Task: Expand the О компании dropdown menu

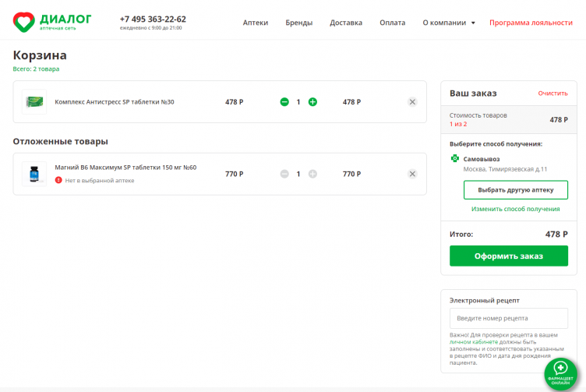Action: coord(449,23)
